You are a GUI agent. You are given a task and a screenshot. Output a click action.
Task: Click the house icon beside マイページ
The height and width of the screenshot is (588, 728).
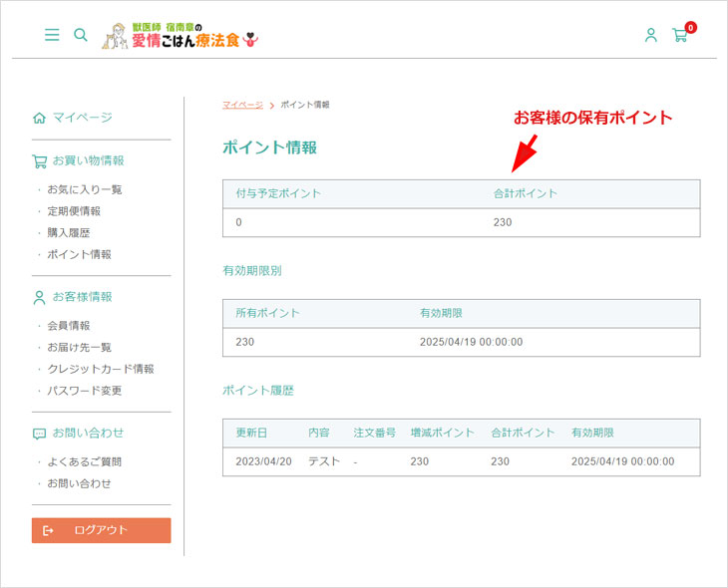[x=40, y=118]
